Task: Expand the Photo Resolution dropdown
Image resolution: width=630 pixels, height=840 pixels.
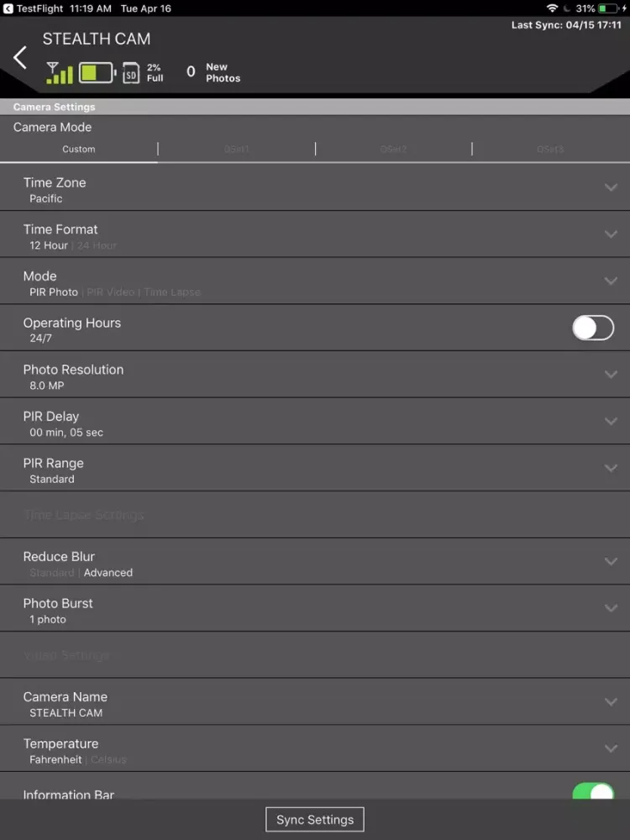Action: pyautogui.click(x=611, y=375)
